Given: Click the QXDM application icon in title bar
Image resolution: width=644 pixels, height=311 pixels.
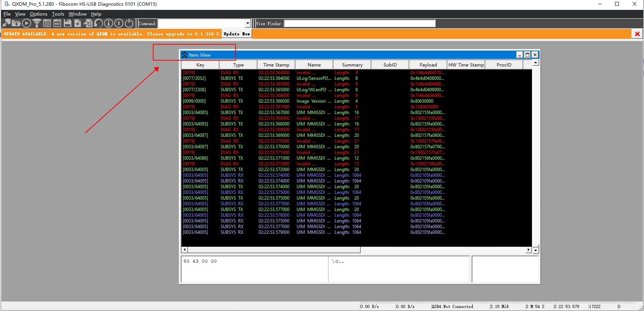Looking at the screenshot, I should point(7,4).
